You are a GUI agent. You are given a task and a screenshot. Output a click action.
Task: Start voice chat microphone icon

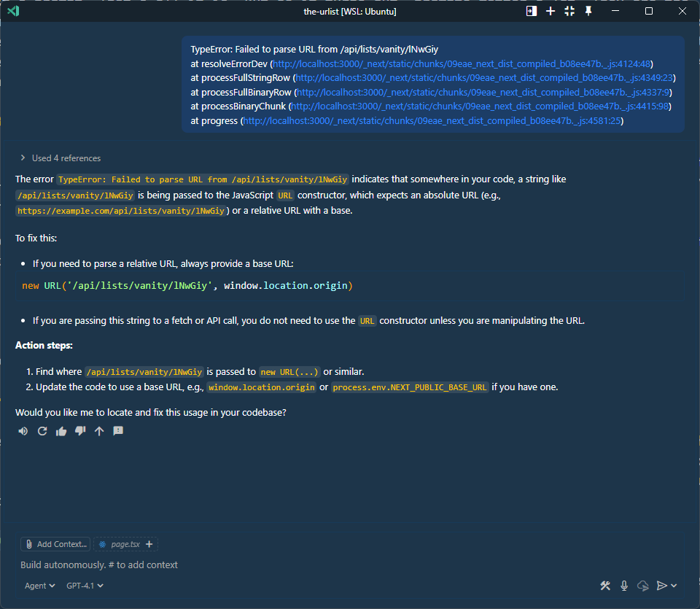click(624, 586)
